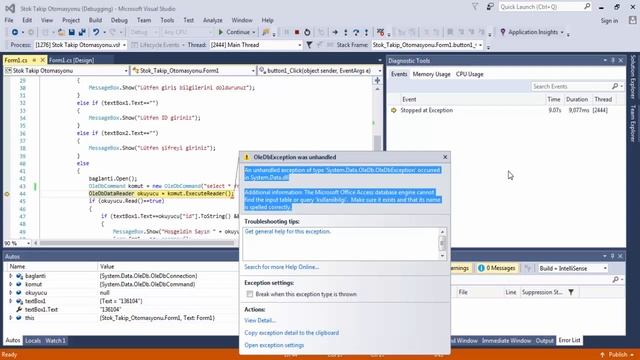Click the Quick Launch magnifier icon

pyautogui.click(x=587, y=7)
